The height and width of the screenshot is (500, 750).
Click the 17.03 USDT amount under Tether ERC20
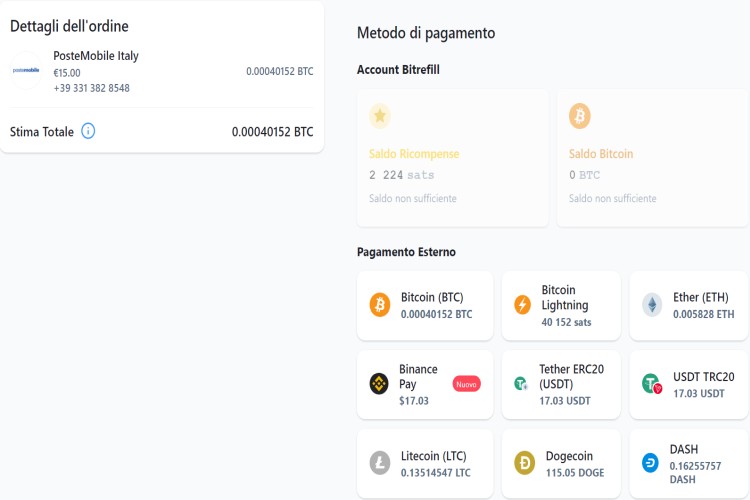[x=565, y=401]
